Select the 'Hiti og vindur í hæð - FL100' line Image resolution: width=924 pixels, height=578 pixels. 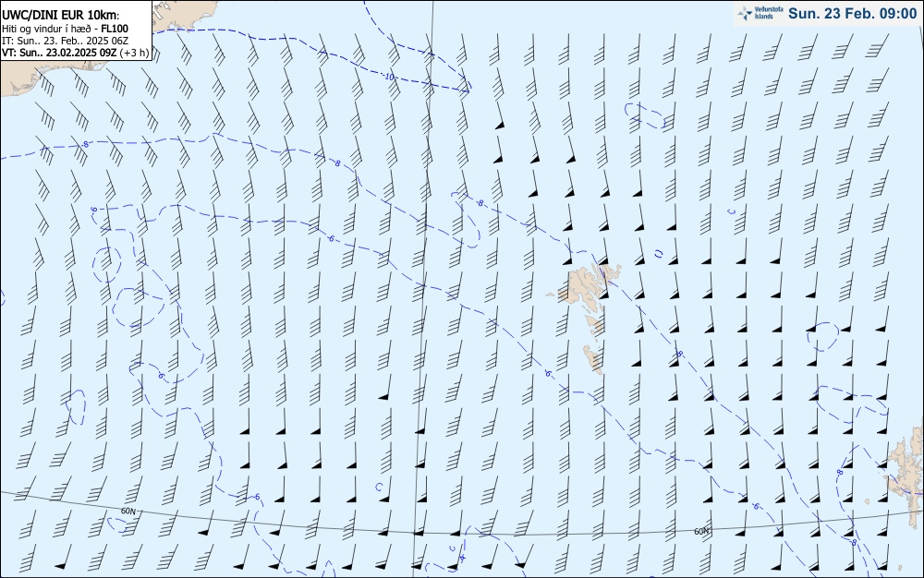pyautogui.click(x=66, y=29)
